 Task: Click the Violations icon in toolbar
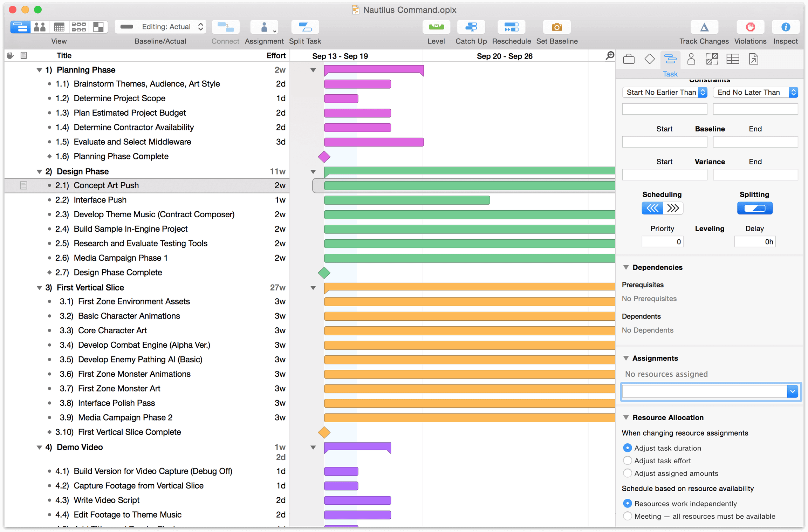pos(750,28)
